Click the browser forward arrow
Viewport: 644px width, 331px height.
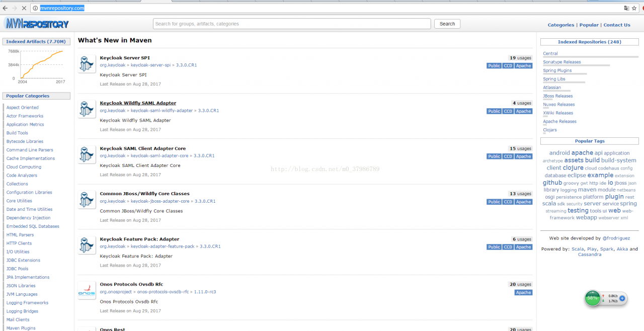[14, 8]
